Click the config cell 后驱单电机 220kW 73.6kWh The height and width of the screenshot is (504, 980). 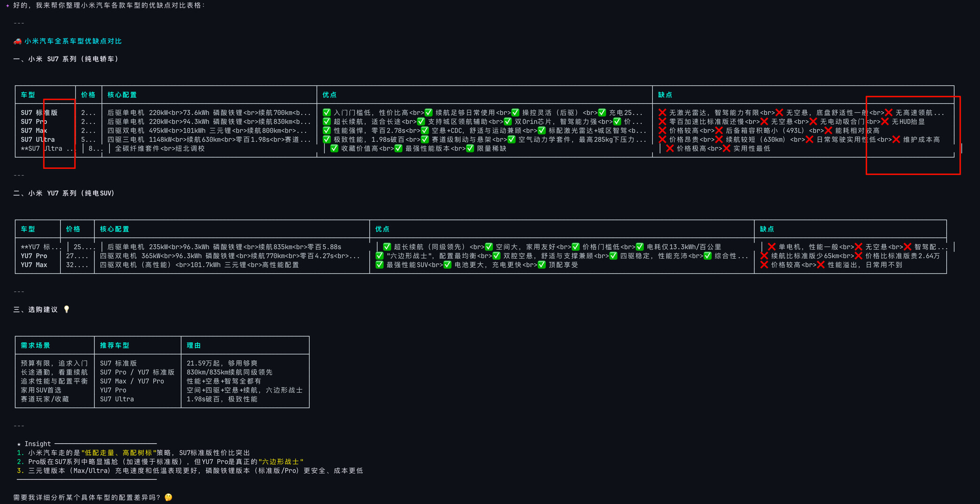pos(209,113)
